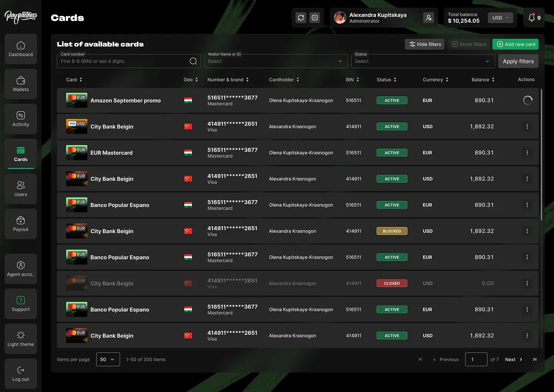Click the Actions column header
The height and width of the screenshot is (392, 554).
click(x=526, y=80)
